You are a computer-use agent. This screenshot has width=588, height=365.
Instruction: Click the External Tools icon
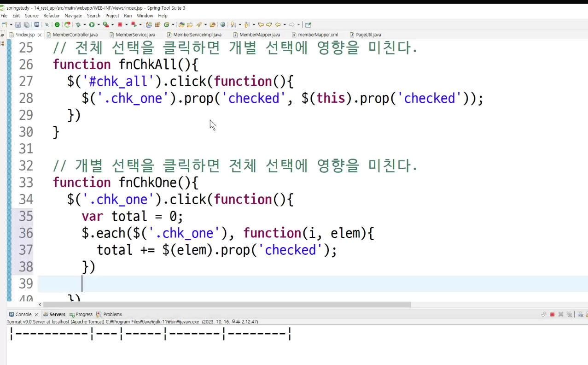click(134, 24)
